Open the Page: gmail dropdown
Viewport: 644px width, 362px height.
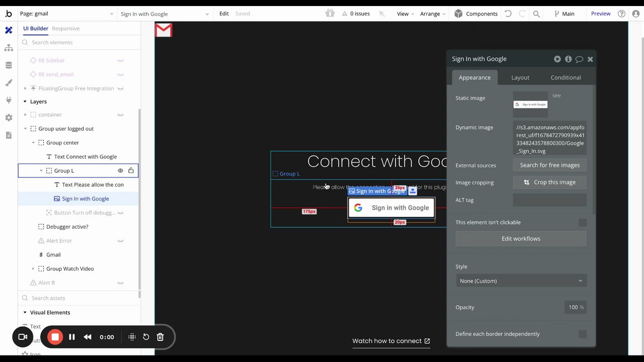tap(67, 14)
